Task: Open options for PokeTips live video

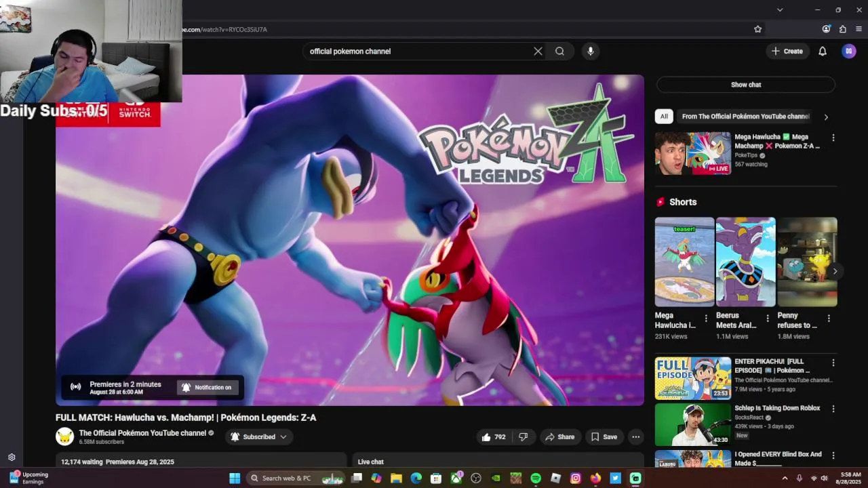Action: click(x=833, y=138)
